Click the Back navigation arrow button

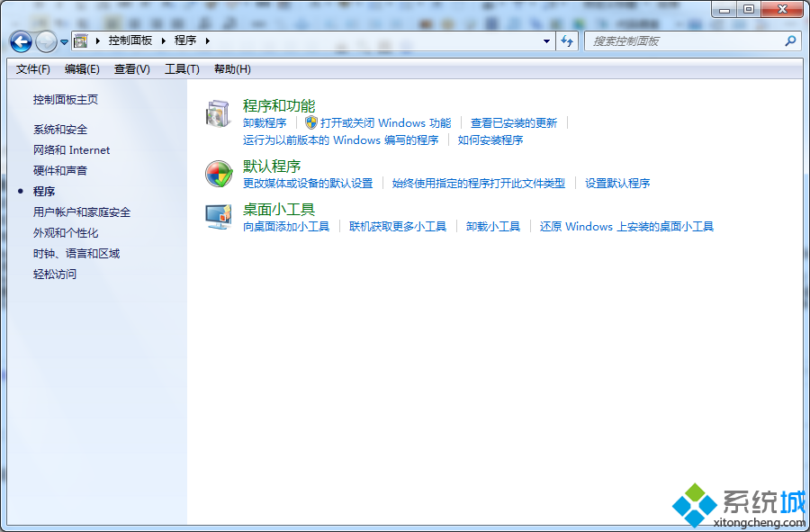22,41
